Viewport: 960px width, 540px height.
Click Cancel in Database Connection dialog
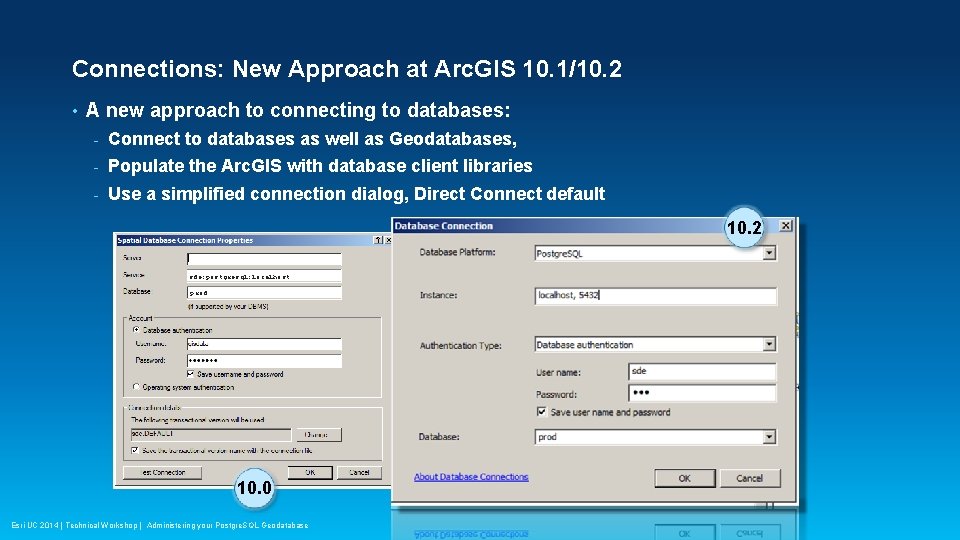click(749, 478)
